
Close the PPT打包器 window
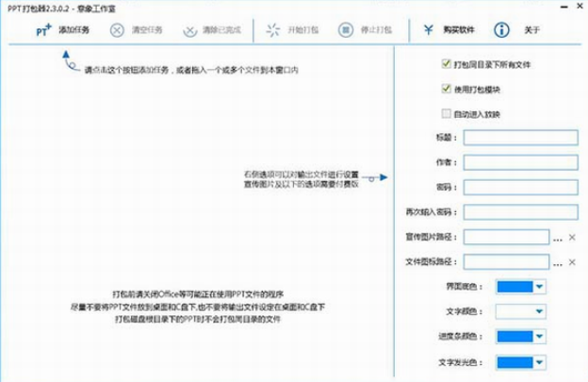[580, 6]
